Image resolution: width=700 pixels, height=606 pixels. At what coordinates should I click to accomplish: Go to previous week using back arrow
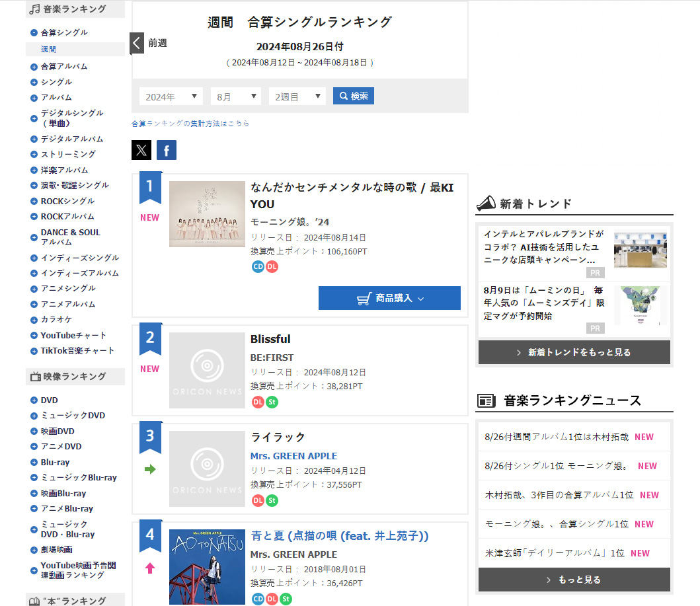(137, 44)
